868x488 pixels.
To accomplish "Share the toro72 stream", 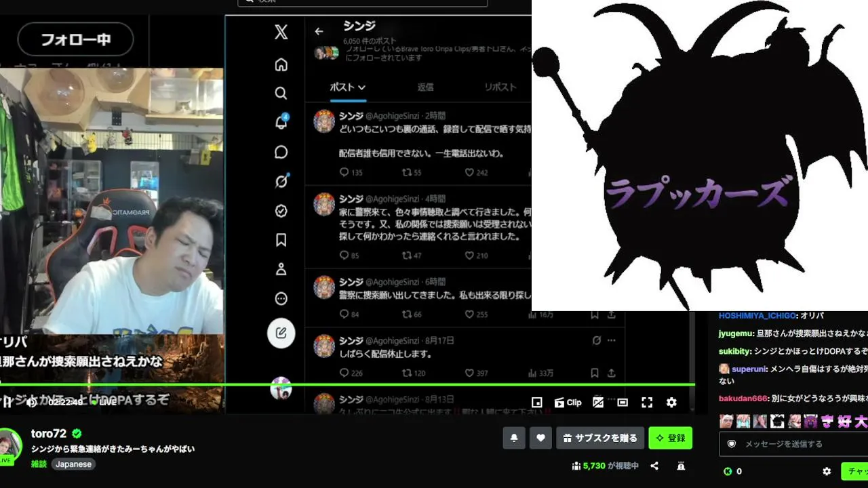I will [654, 466].
